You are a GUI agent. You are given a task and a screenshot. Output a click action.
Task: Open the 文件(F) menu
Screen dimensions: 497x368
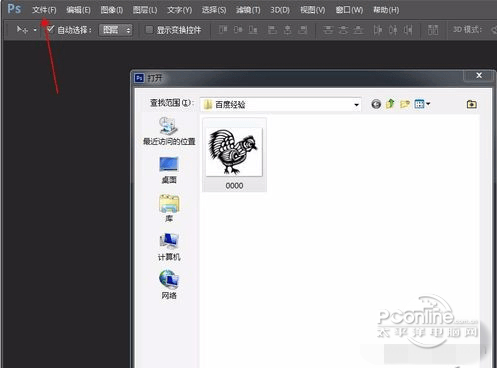44,10
